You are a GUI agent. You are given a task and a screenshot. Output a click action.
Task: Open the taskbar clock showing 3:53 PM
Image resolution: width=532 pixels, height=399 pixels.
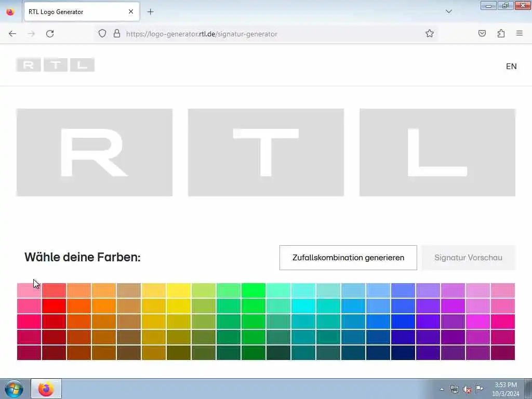pyautogui.click(x=506, y=389)
